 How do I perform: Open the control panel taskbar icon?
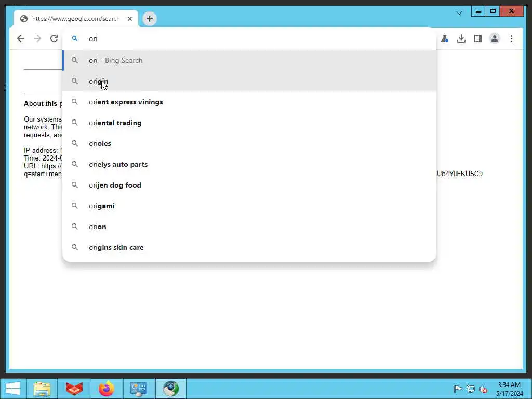[x=138, y=389]
